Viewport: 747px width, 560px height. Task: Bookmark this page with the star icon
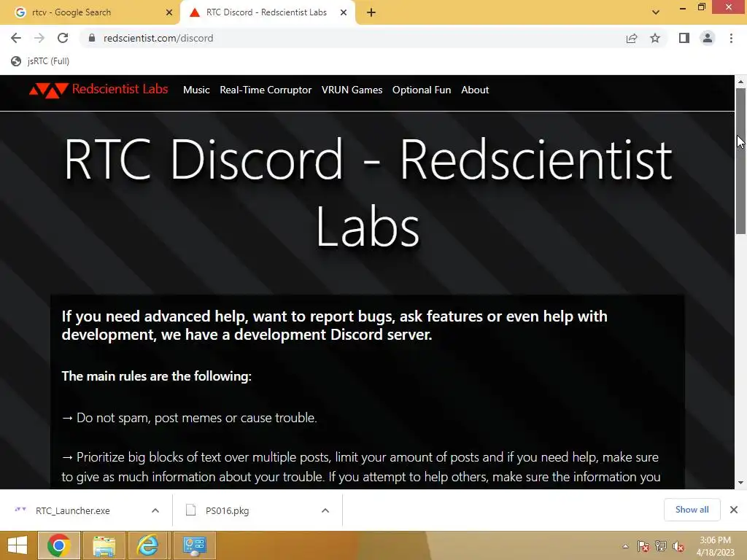[655, 38]
